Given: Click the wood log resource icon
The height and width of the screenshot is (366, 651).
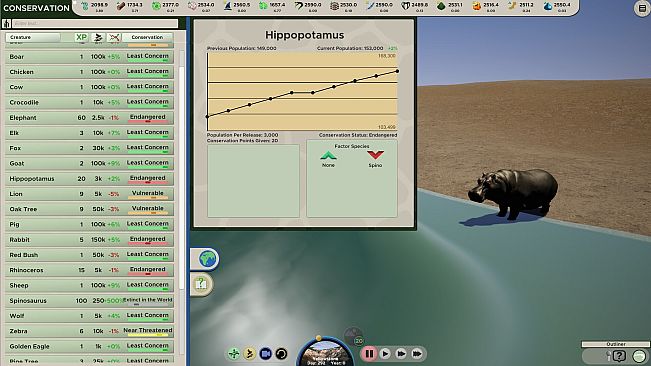Looking at the screenshot, I should click(x=120, y=6).
